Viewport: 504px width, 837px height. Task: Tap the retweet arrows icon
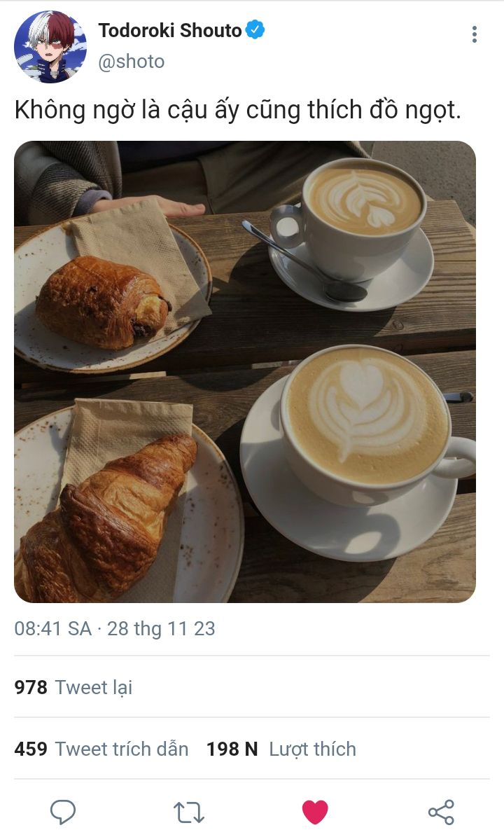click(x=189, y=812)
